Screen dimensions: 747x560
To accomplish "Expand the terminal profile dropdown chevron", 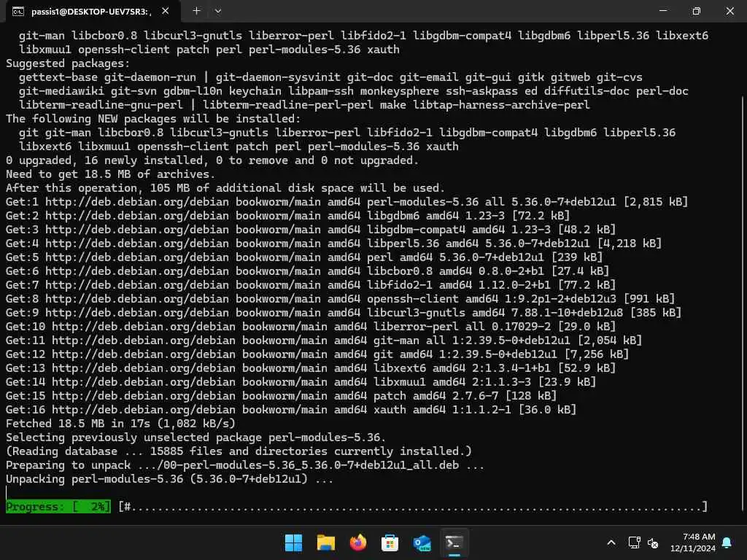I will pos(217,11).
